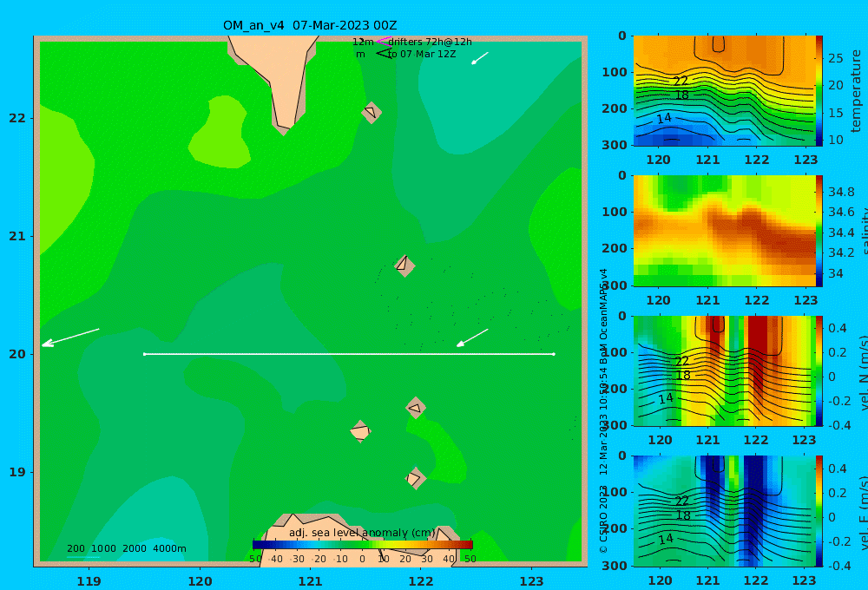This screenshot has height=590, width=868.
Task: Click the white transect line at 20°N
Action: click(x=349, y=354)
